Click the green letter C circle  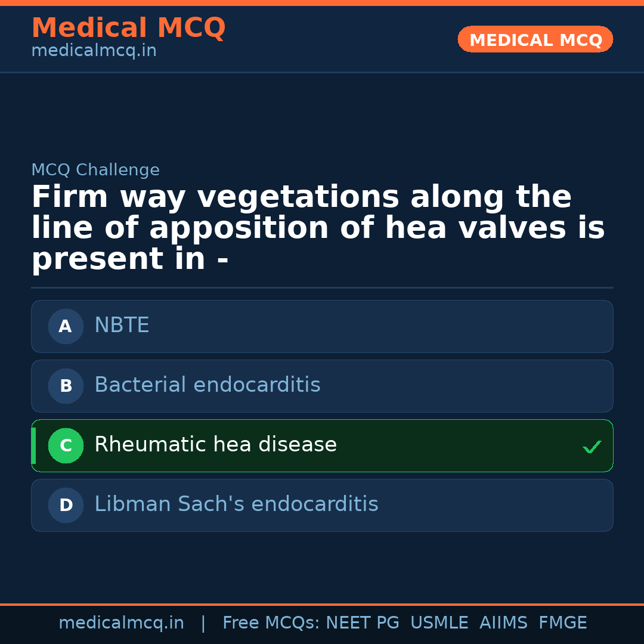[x=66, y=445]
